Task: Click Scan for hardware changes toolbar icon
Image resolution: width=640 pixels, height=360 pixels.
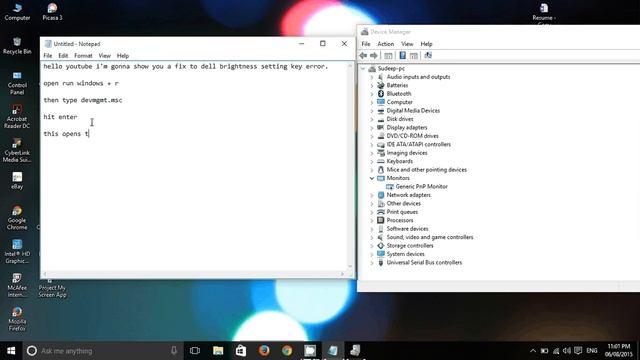Action: tap(428, 56)
